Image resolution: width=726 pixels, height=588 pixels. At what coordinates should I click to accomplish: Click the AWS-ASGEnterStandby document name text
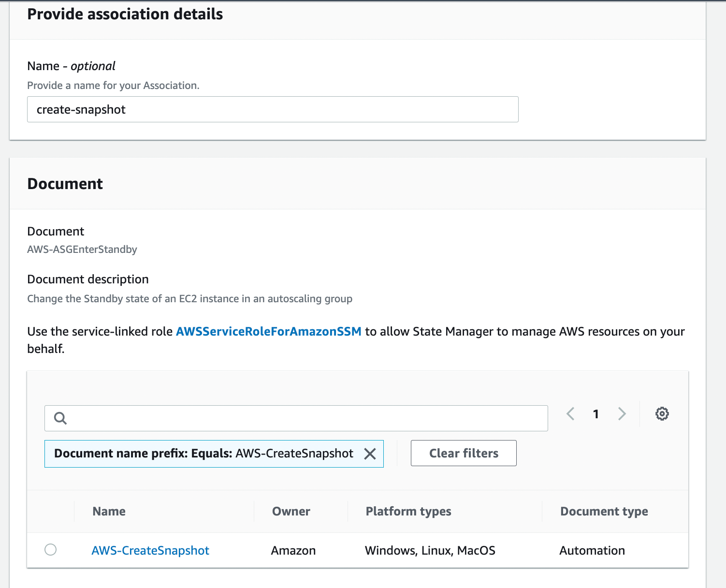pyautogui.click(x=82, y=250)
